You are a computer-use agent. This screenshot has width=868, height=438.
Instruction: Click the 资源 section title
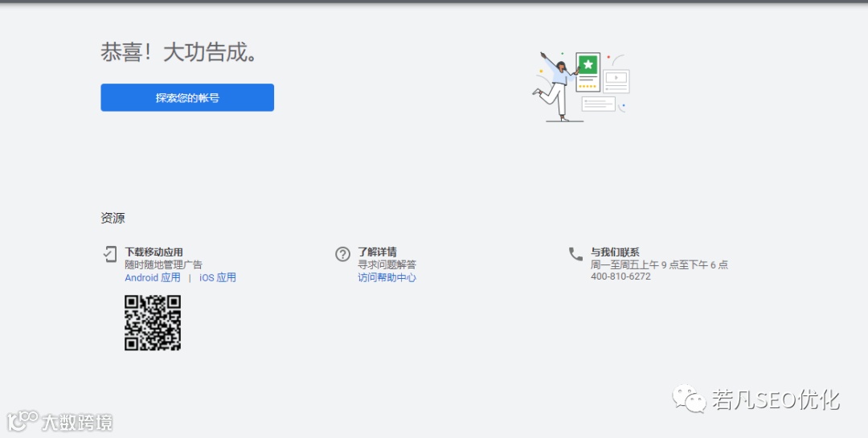113,218
